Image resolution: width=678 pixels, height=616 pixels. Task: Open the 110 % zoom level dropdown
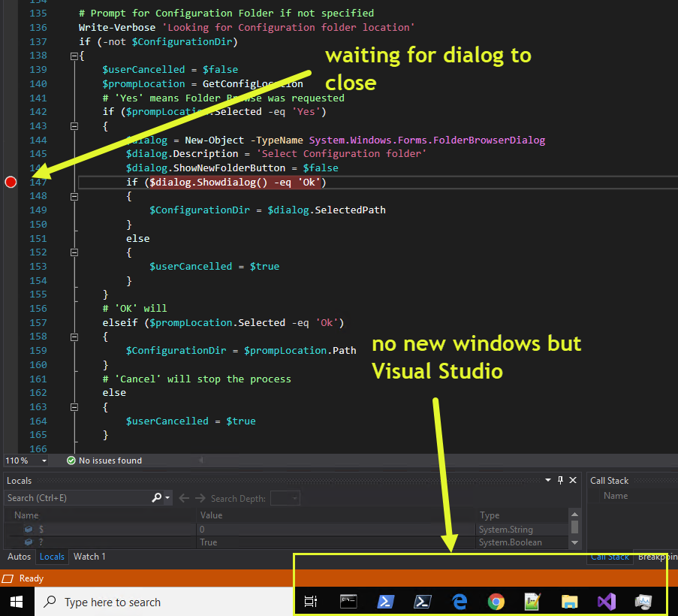coord(44,460)
